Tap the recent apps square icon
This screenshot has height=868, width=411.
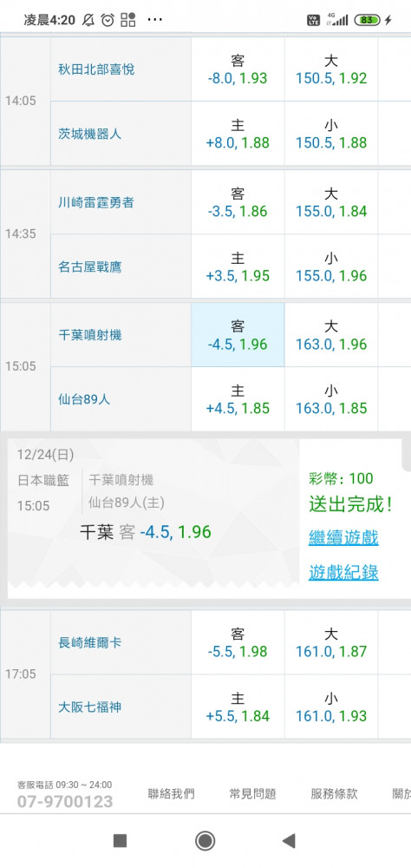(120, 841)
